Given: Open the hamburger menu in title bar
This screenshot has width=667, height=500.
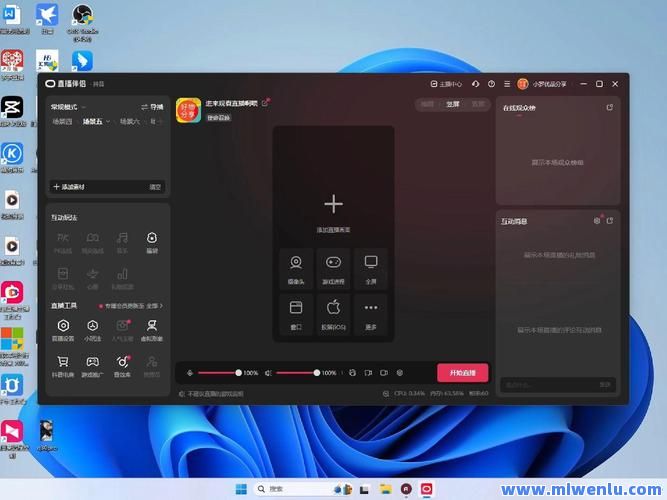Looking at the screenshot, I should (507, 84).
